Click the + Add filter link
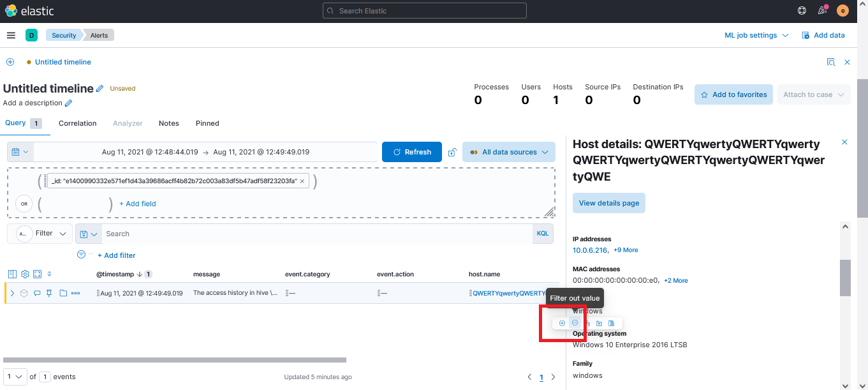This screenshot has height=390, width=868. click(117, 255)
